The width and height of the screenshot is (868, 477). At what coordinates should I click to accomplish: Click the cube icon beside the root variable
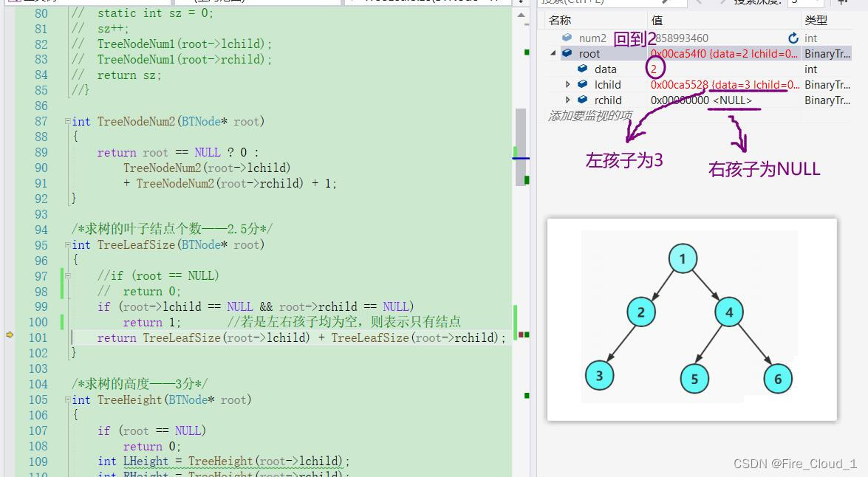(566, 53)
